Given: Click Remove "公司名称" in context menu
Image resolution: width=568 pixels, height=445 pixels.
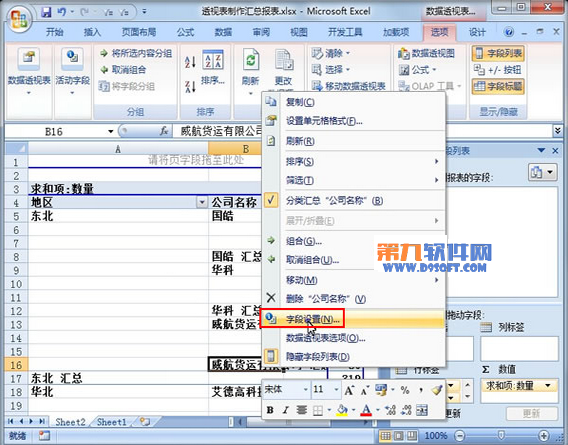Looking at the screenshot, I should pyautogui.click(x=353, y=299).
